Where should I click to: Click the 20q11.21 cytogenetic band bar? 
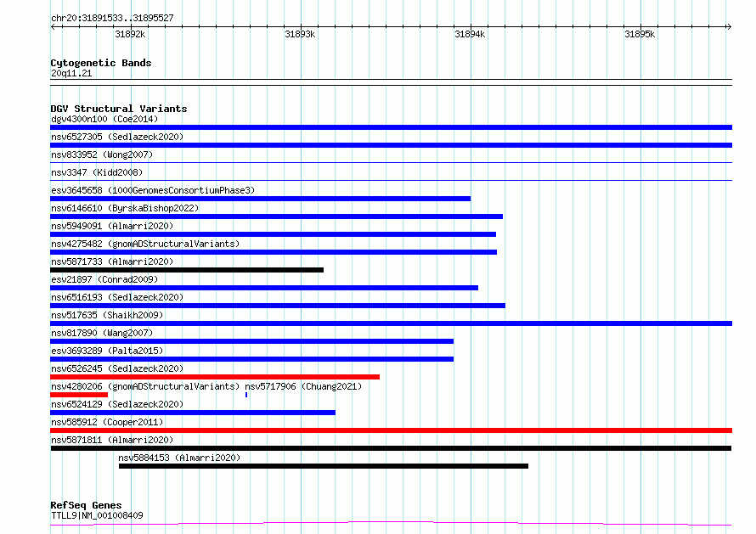[391, 82]
